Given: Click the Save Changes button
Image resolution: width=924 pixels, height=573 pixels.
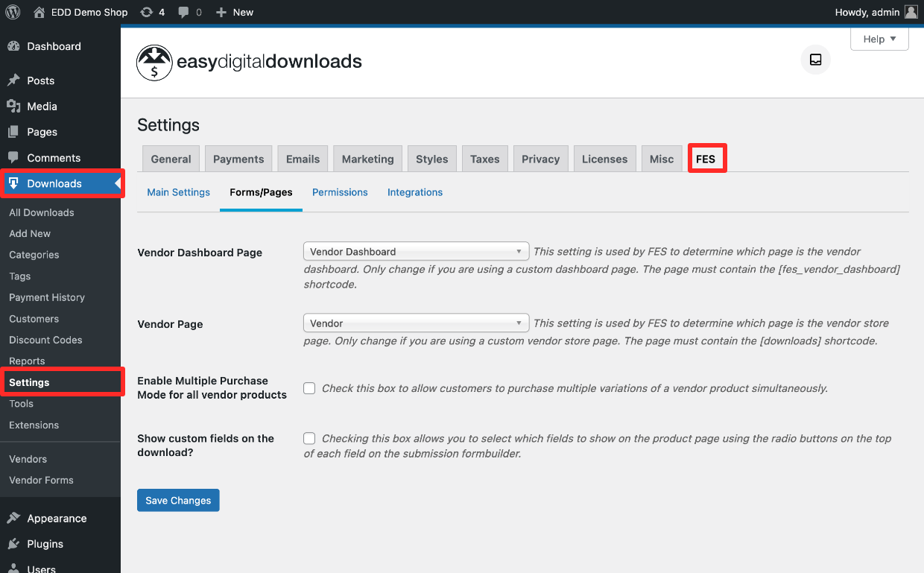Looking at the screenshot, I should [x=178, y=500].
